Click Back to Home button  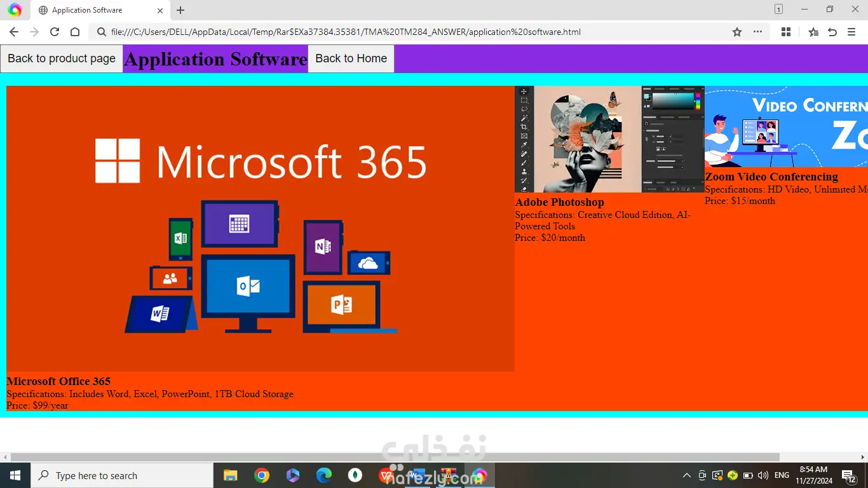point(351,58)
